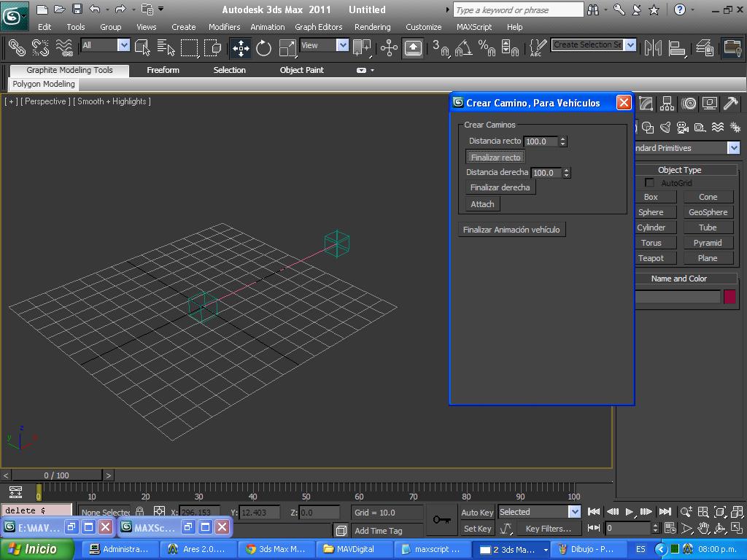The width and height of the screenshot is (747, 560).
Task: Click the object color swatch
Action: click(729, 297)
